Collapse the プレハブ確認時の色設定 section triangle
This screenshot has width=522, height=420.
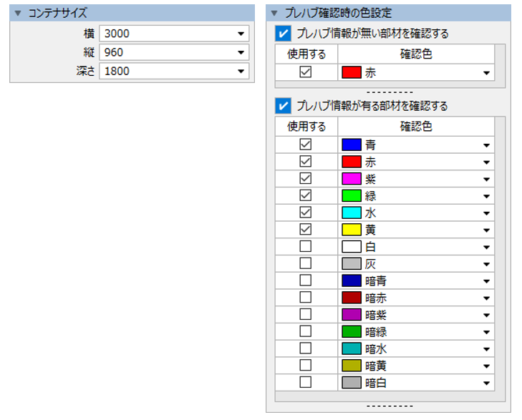(274, 14)
